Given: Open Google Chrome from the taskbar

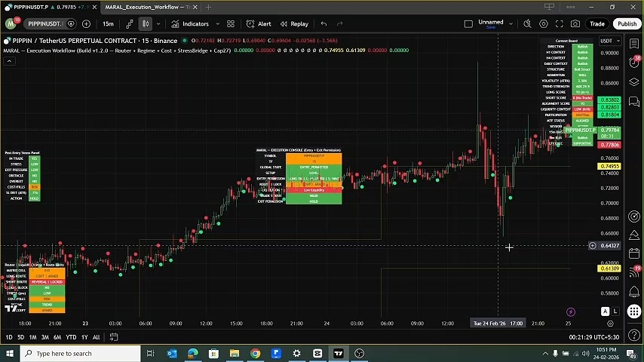Looking at the screenshot, I should pos(255,354).
